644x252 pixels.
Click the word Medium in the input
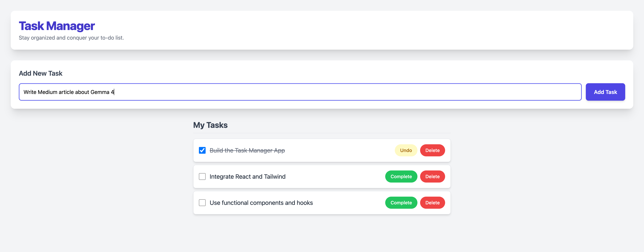pos(47,92)
